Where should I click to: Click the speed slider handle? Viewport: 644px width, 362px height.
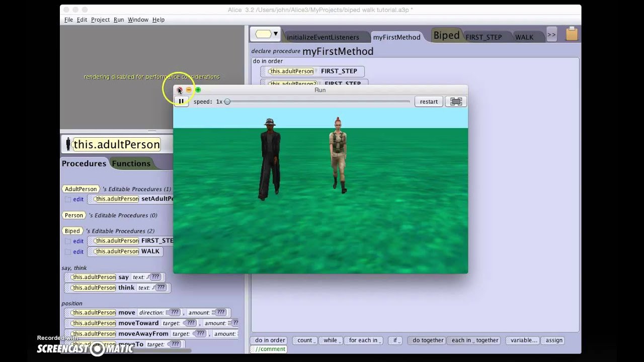point(227,102)
